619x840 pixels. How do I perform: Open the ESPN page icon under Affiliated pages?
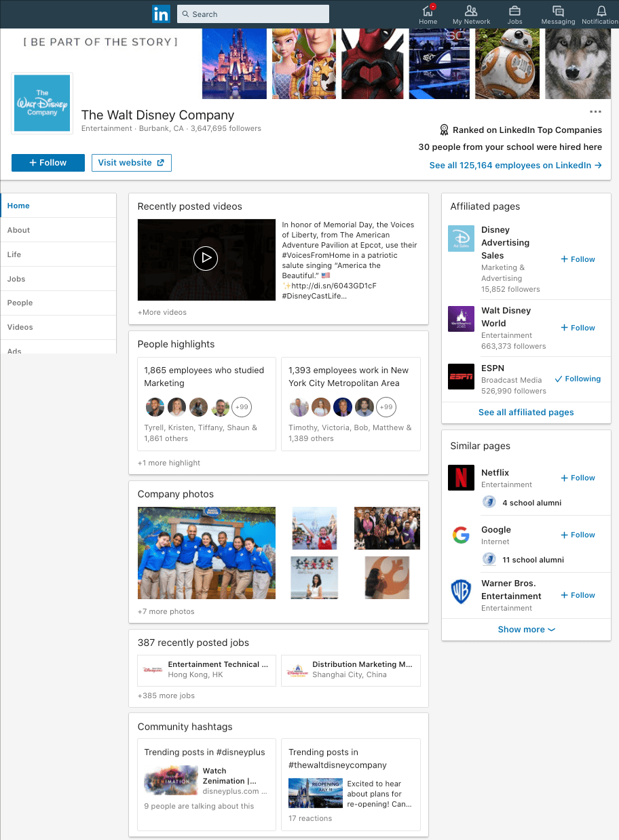click(461, 377)
